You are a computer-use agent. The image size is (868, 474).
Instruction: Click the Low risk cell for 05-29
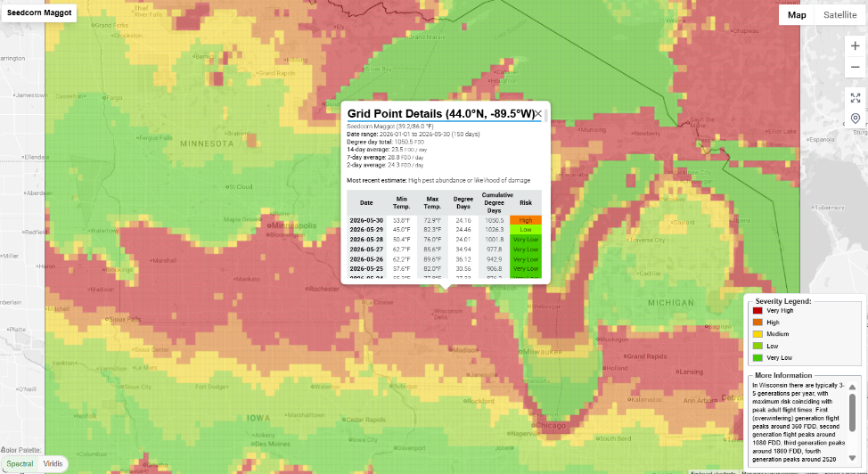pos(525,229)
